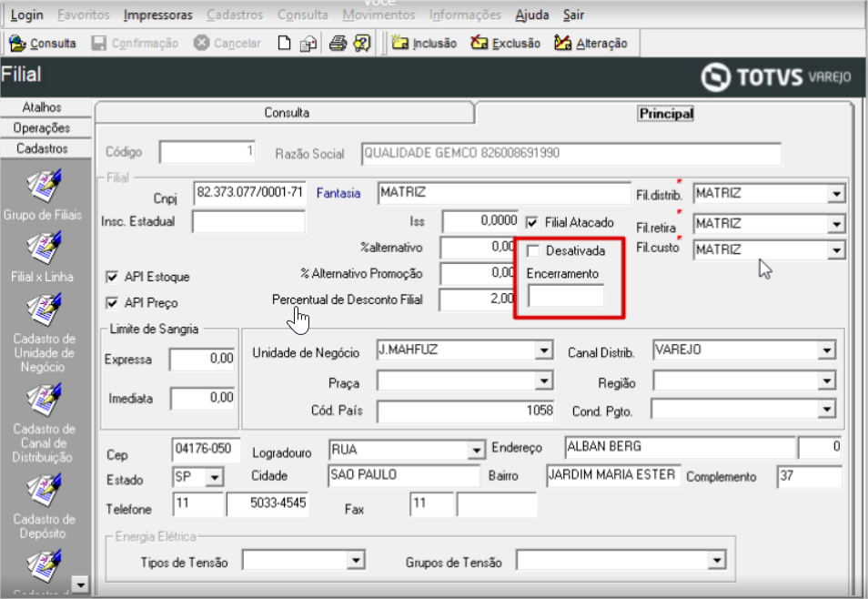868x599 pixels.
Task: Click the Exclusão toolbar button
Action: coord(505,43)
